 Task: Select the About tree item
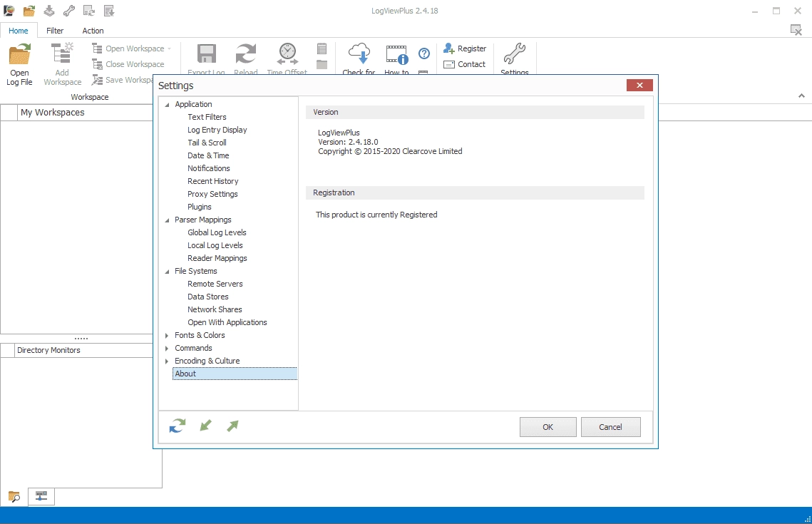tap(235, 374)
